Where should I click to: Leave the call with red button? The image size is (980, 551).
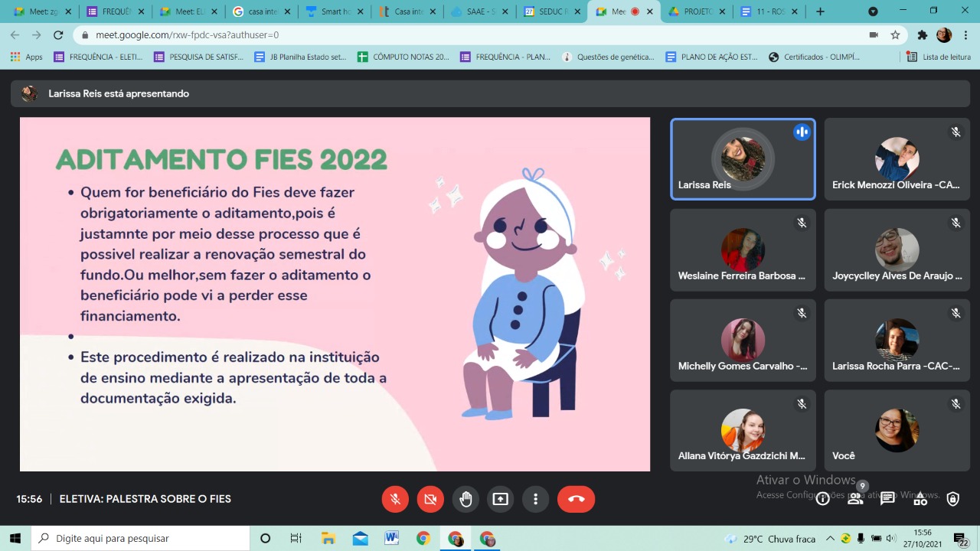(x=576, y=499)
